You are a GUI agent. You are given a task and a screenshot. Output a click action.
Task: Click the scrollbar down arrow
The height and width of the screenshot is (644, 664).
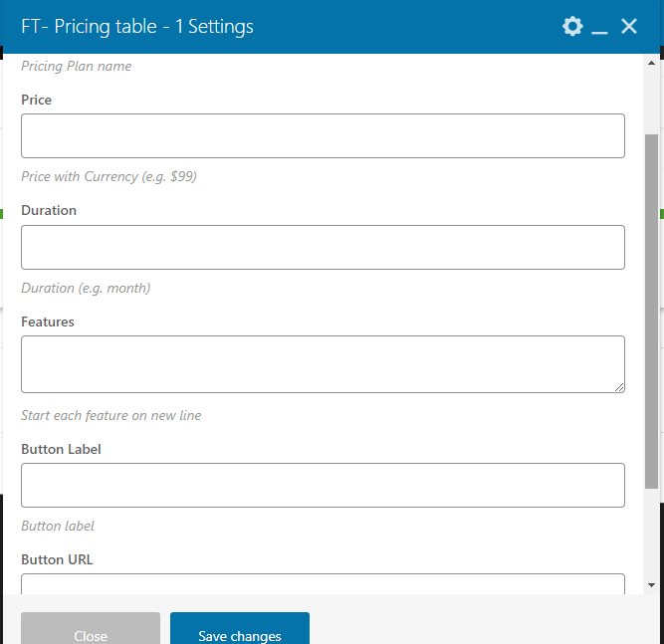point(651,585)
